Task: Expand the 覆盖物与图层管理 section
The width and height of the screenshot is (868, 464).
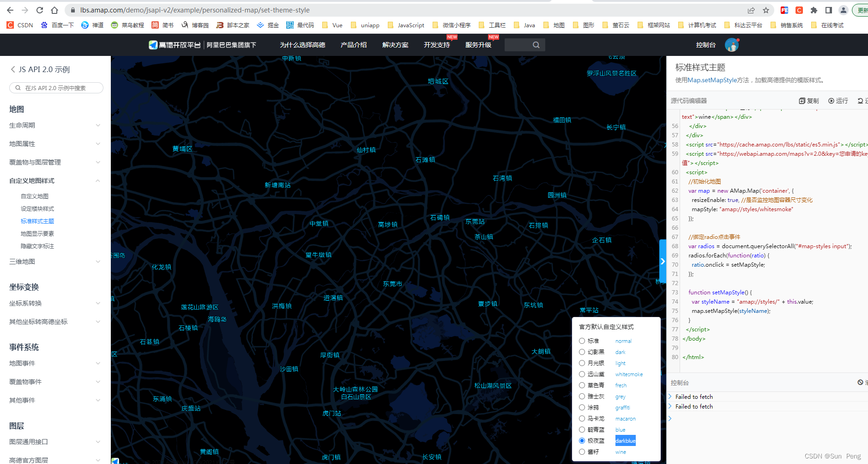Action: [55, 162]
